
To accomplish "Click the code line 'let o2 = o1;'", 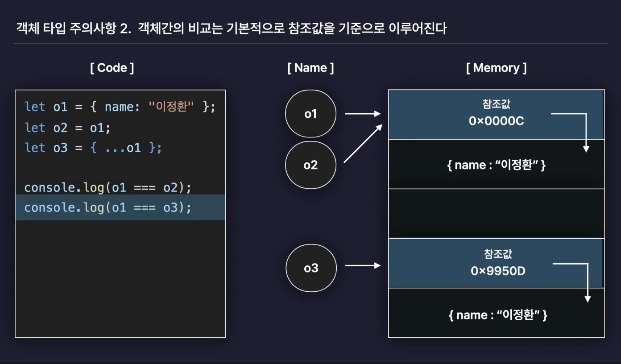I will coord(67,128).
